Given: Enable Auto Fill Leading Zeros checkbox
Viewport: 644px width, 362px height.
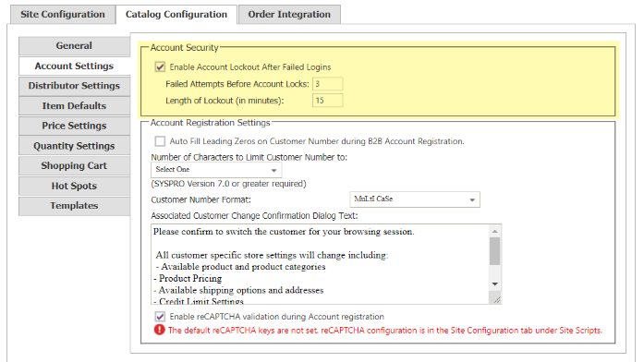Looking at the screenshot, I should tap(160, 141).
